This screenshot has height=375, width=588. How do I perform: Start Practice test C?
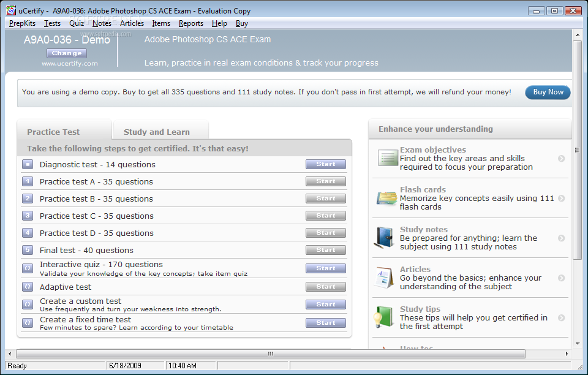coord(325,216)
